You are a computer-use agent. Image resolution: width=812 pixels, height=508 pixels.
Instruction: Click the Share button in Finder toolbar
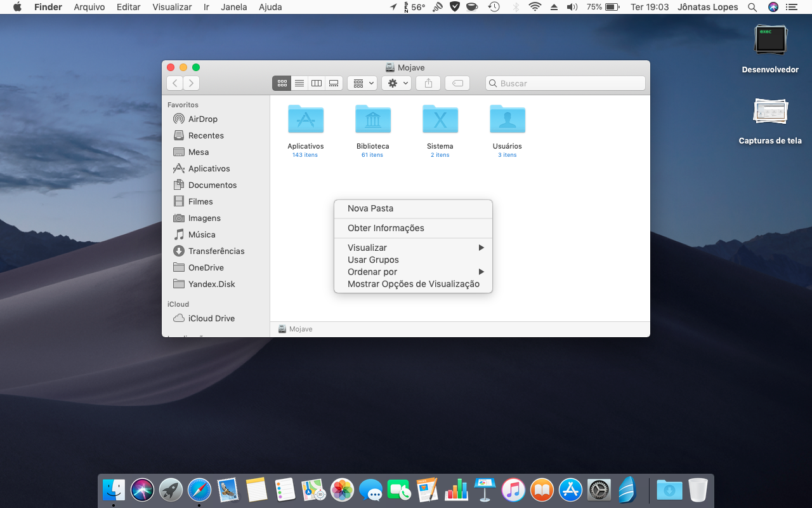[428, 83]
